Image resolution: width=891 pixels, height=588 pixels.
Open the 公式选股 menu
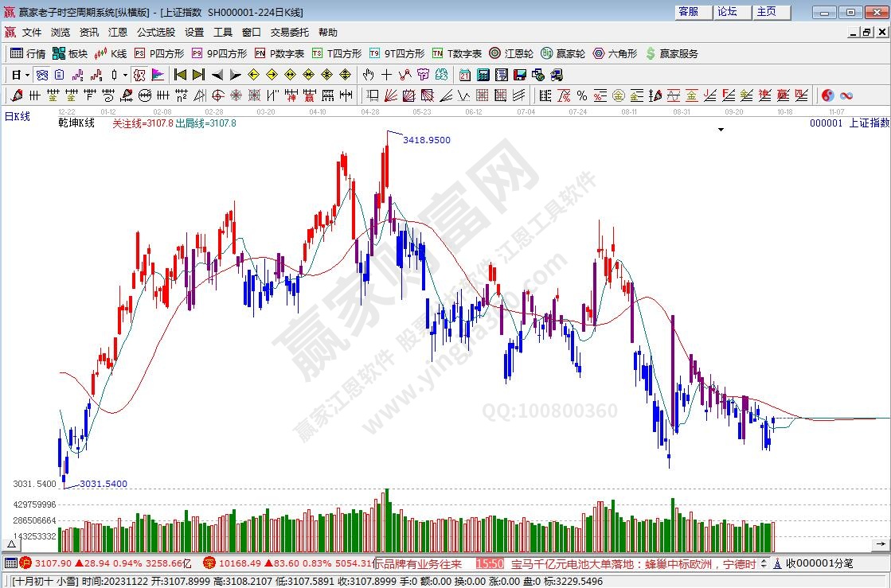155,33
